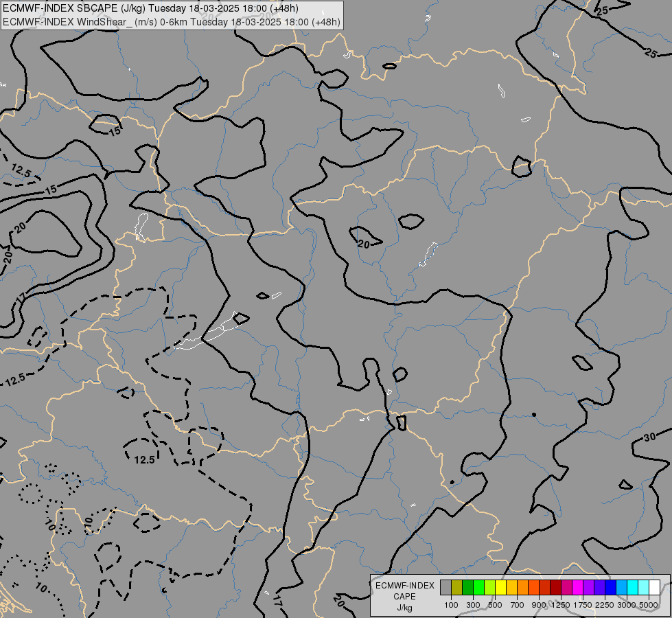The width and height of the screenshot is (672, 618).
Task: Click the pure blue legend swatch
Action: tap(610, 587)
